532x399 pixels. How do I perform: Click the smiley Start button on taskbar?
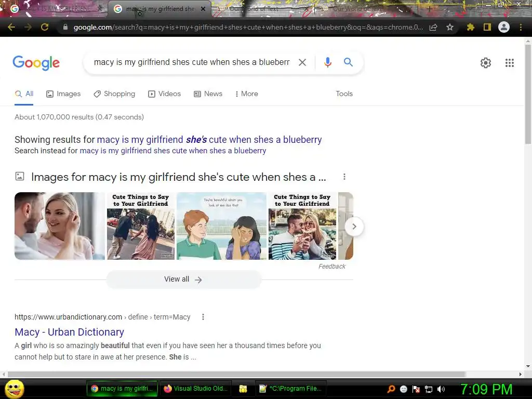(14, 389)
